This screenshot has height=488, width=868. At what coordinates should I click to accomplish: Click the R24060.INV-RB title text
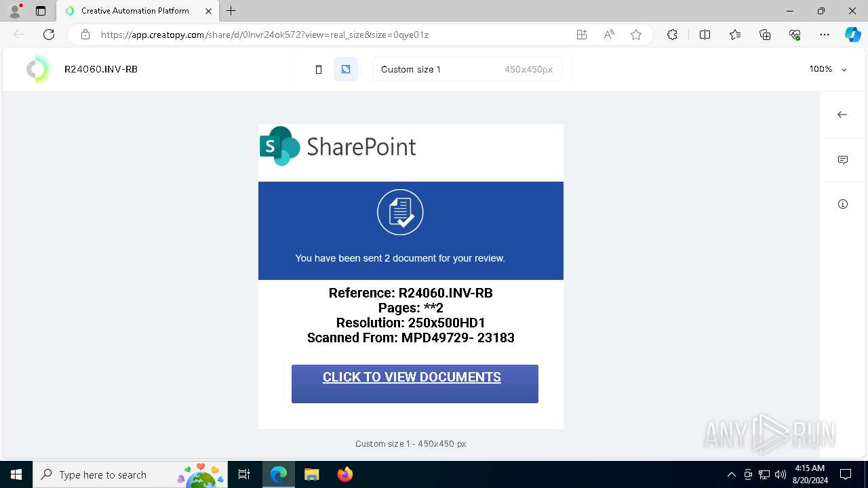[x=101, y=69]
